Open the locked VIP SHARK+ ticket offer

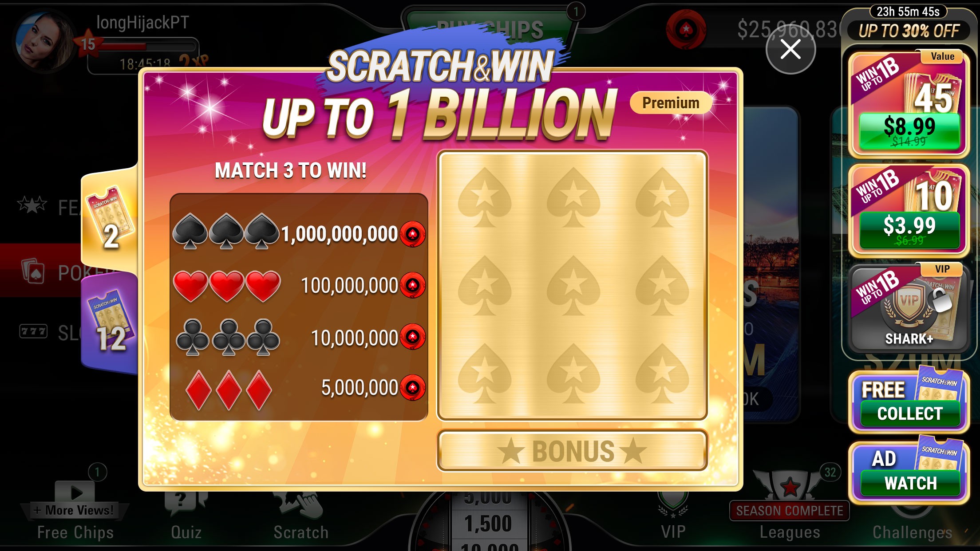tap(909, 307)
